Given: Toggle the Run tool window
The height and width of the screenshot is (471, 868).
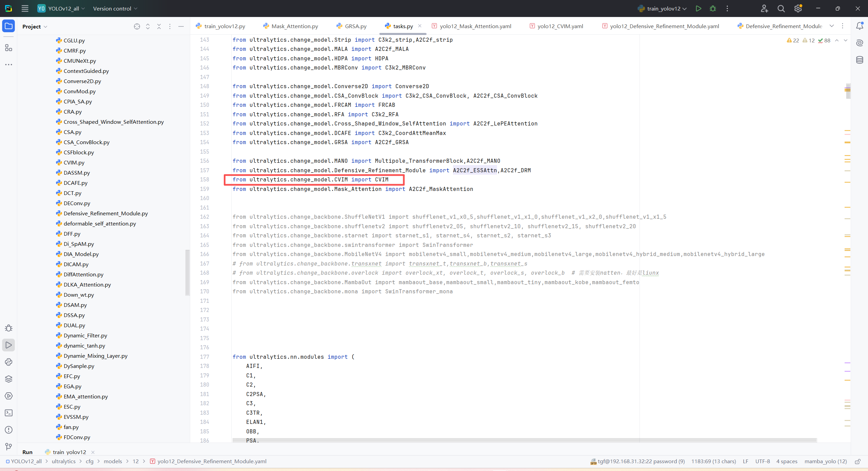Looking at the screenshot, I should pyautogui.click(x=8, y=345).
